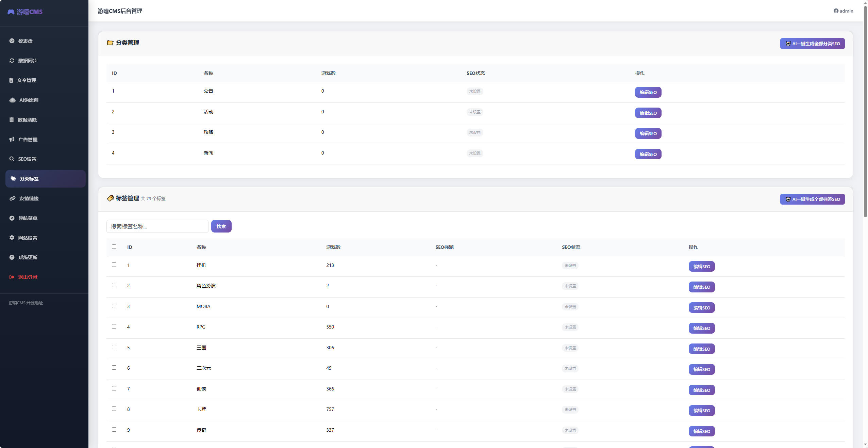
Task: Check the box for tag RPG
Action: point(114,326)
